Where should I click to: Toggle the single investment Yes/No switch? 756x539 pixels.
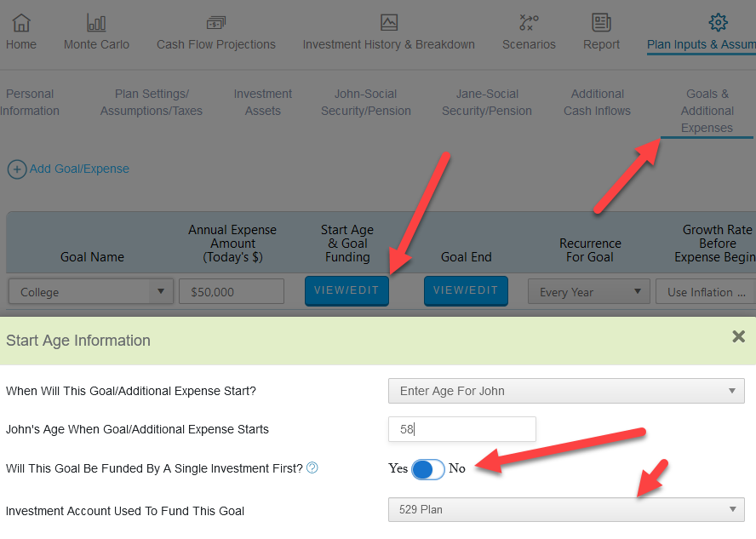coord(427,469)
